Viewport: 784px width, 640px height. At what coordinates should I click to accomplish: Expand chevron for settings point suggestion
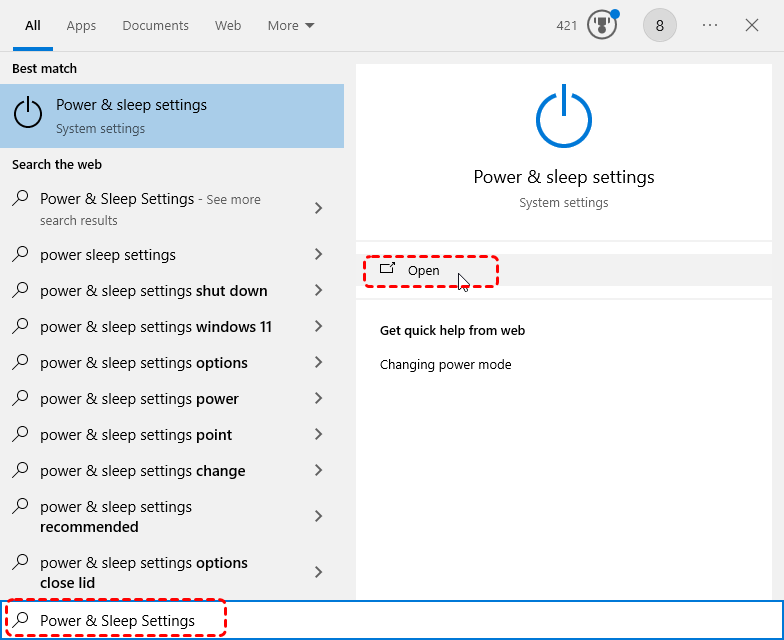[318, 434]
